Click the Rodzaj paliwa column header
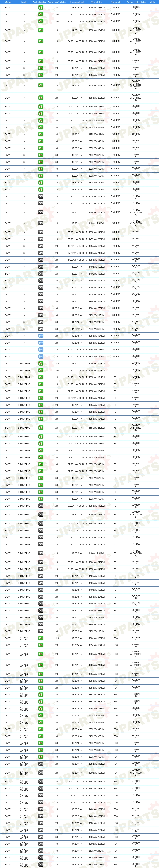Image resolution: width=159 pixels, height=868 pixels. 39,2
